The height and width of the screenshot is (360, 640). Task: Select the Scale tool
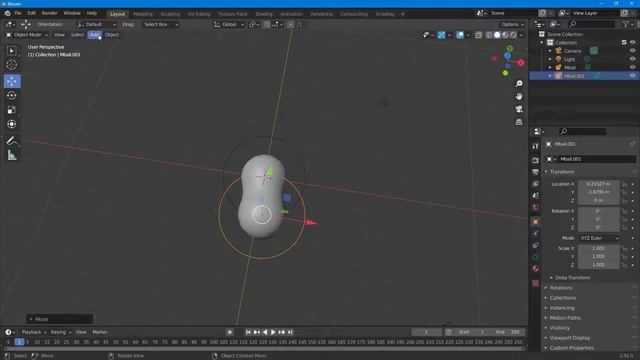pyautogui.click(x=12, y=110)
